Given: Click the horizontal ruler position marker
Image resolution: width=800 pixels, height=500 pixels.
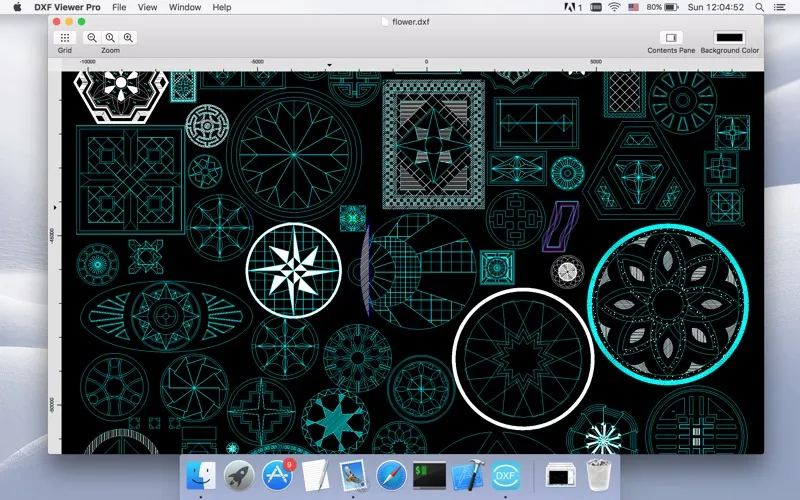Looking at the screenshot, I should [329, 65].
